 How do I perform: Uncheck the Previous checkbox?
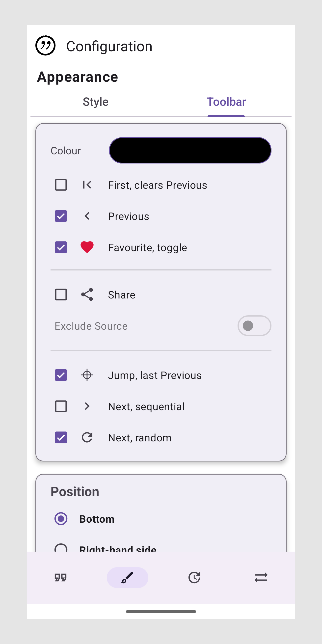pyautogui.click(x=61, y=216)
